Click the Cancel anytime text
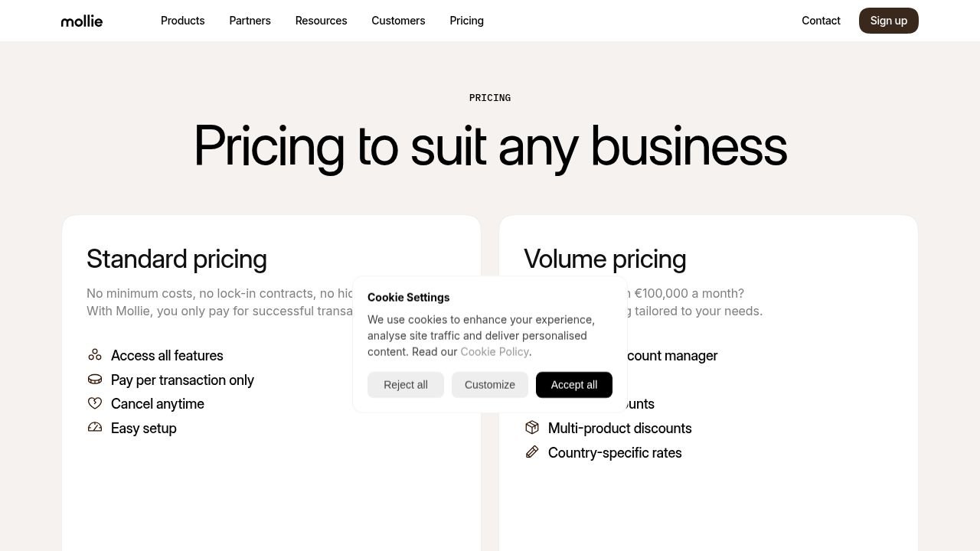This screenshot has width=980, height=551. [158, 404]
